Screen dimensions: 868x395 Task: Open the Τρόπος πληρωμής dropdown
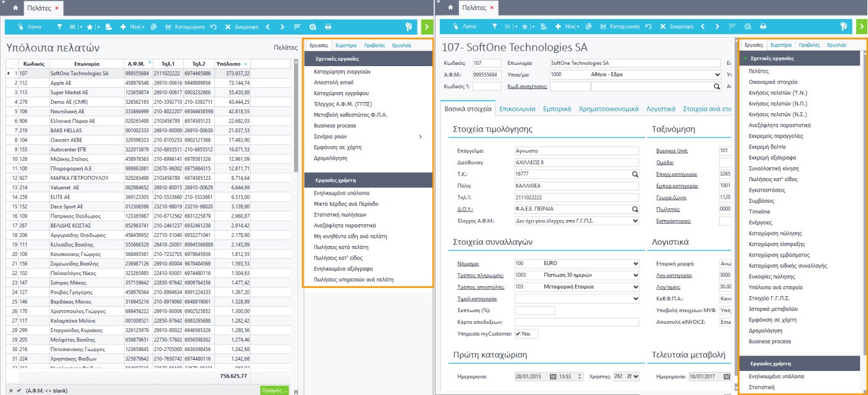tap(636, 275)
